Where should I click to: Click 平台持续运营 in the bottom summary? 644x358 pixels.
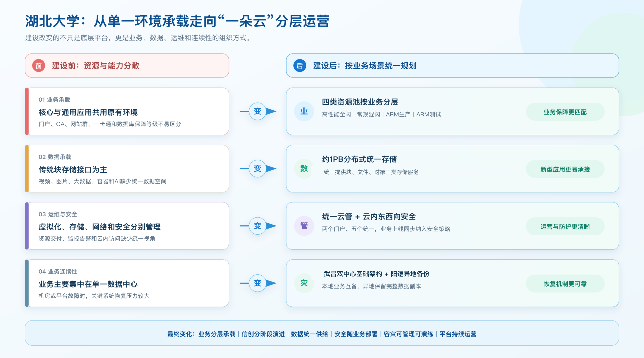[458, 334]
